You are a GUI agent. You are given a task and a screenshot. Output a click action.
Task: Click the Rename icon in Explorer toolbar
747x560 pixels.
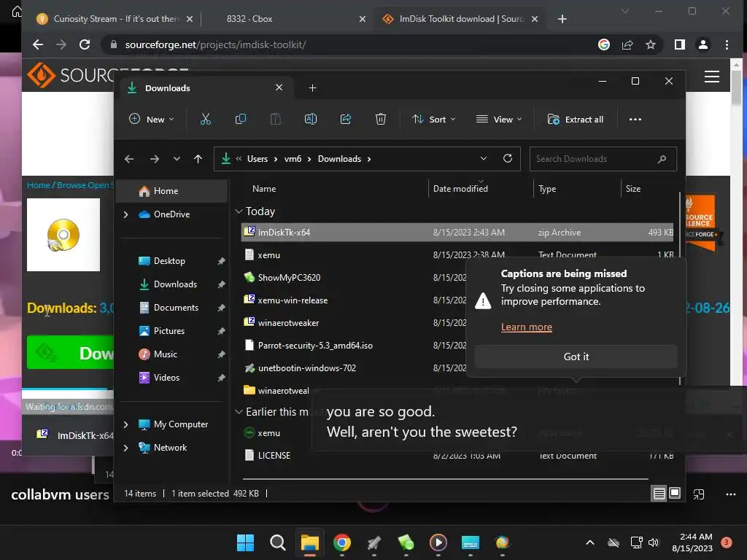pyautogui.click(x=311, y=119)
